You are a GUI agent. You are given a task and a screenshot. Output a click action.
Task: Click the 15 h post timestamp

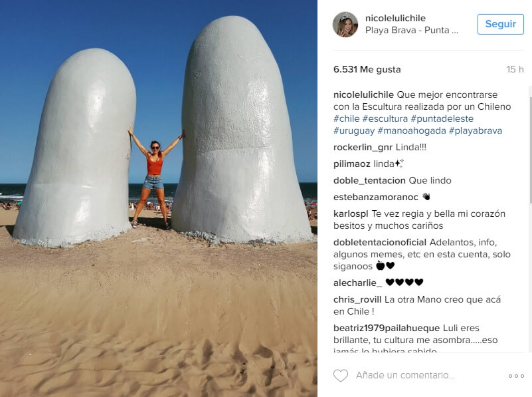click(515, 69)
